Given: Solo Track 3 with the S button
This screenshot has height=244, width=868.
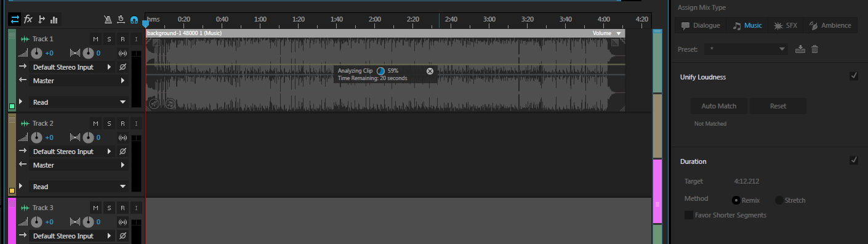Looking at the screenshot, I should (x=109, y=208).
